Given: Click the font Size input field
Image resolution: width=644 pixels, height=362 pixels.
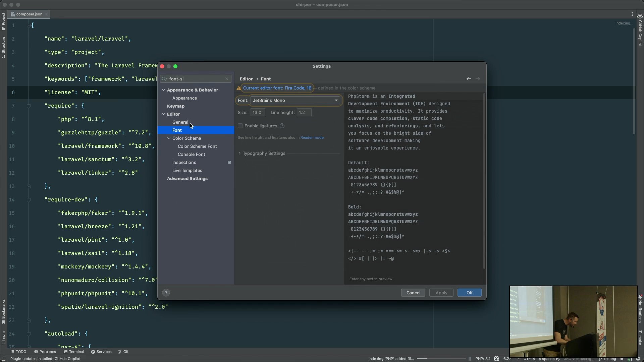Looking at the screenshot, I should tap(258, 112).
